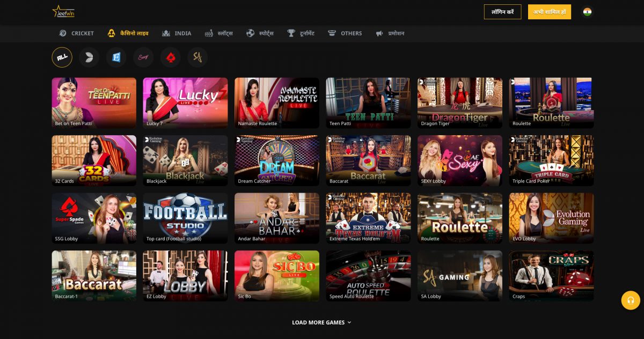
Task: Expand LOAD MORE GAMES
Action: (x=322, y=322)
